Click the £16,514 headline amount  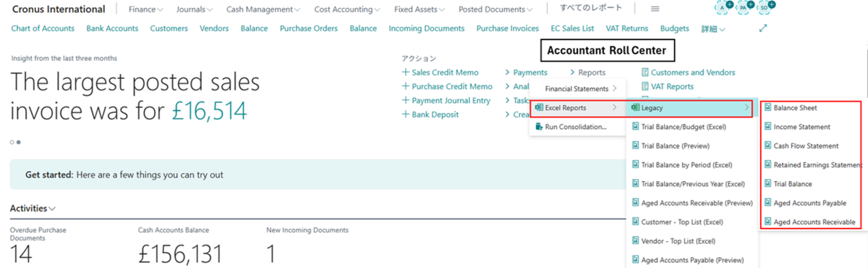tap(210, 111)
